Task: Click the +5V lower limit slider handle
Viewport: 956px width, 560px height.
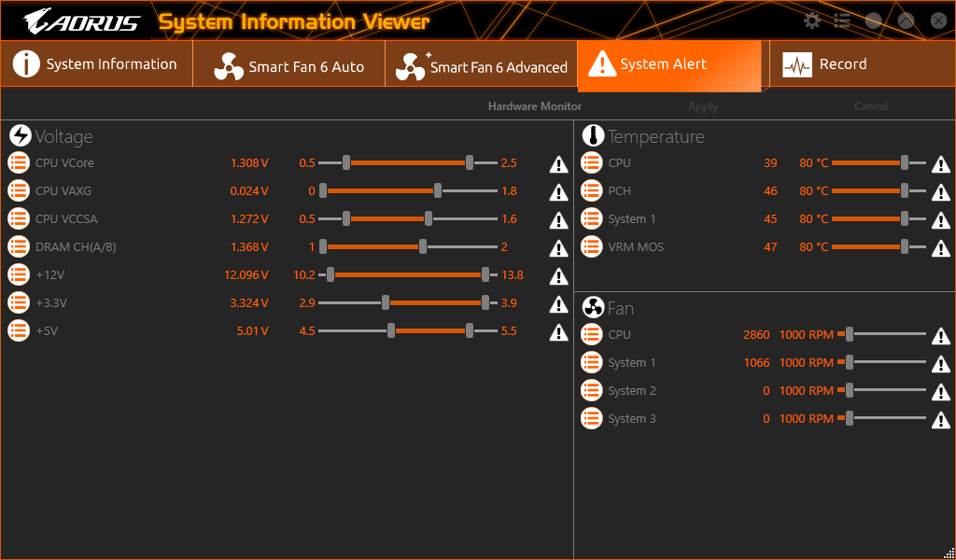Action: (391, 331)
